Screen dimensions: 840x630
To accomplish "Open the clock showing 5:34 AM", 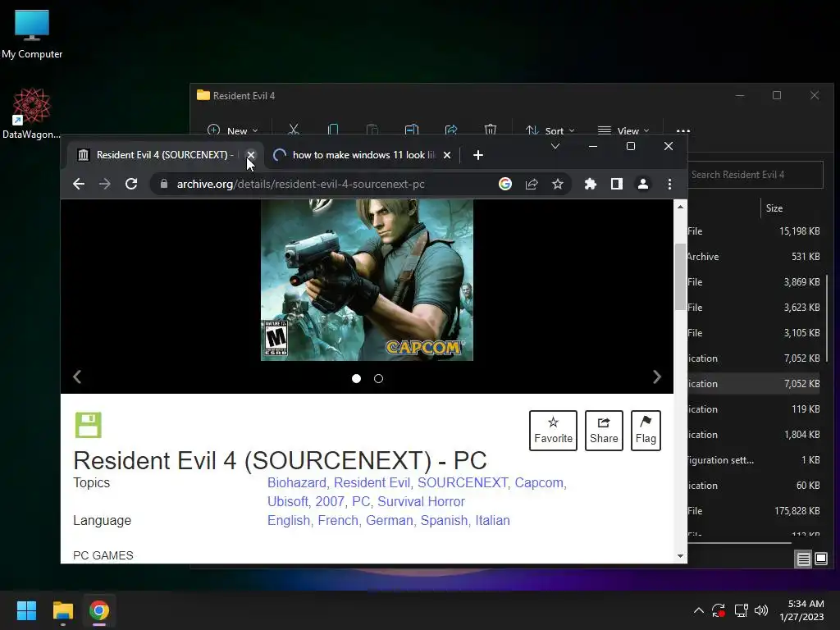I will (x=801, y=610).
